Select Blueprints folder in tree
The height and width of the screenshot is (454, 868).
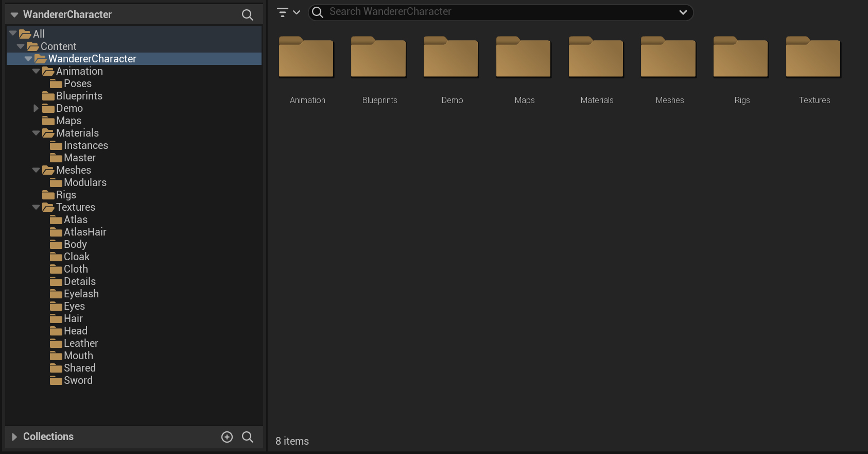pos(72,96)
